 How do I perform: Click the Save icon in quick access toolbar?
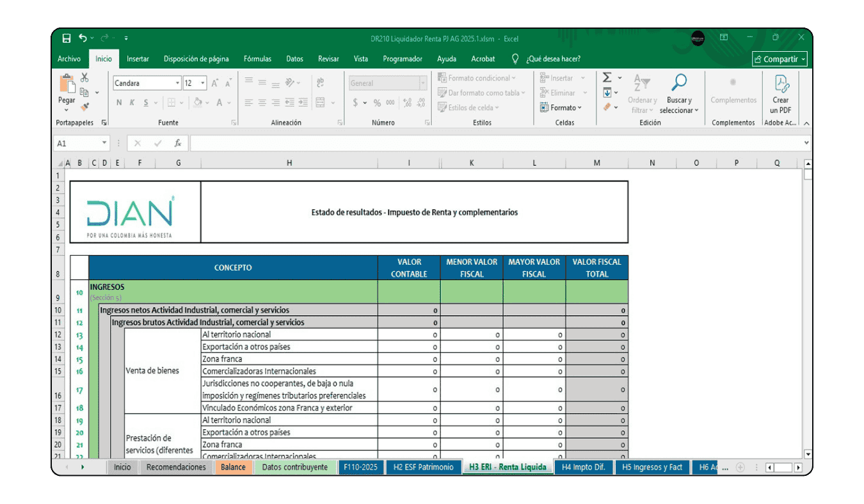[65, 38]
